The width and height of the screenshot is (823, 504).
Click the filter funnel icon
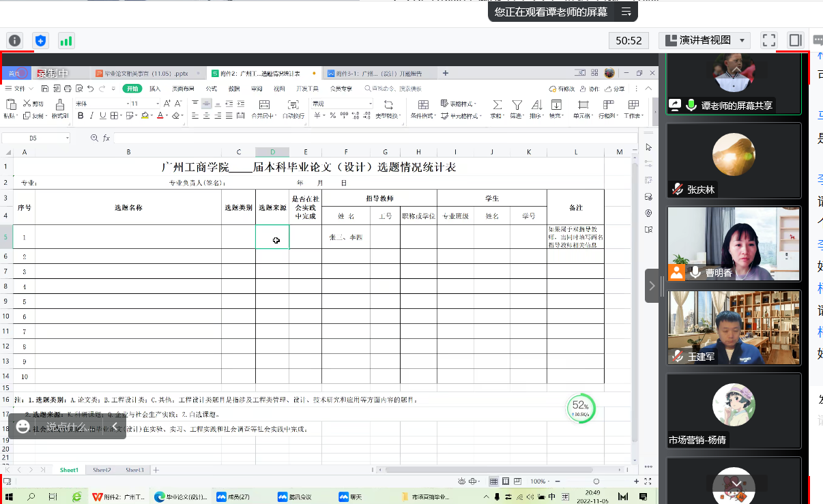click(517, 104)
